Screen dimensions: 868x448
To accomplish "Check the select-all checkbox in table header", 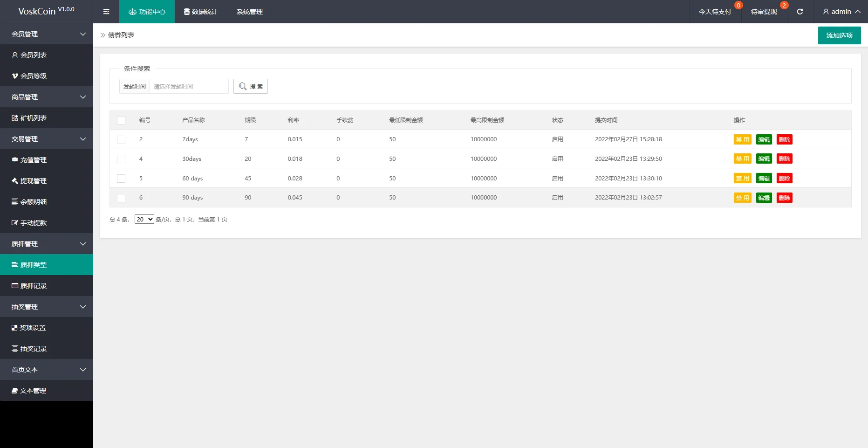I will 121,121.
